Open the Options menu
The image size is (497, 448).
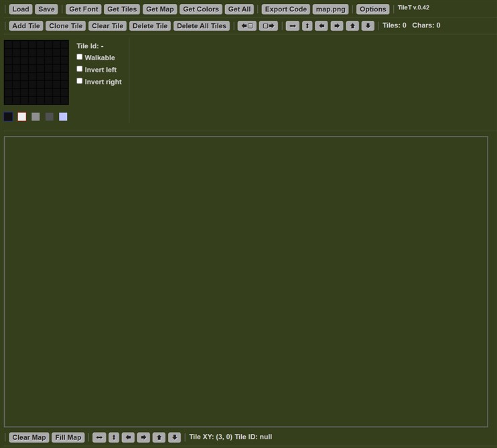pyautogui.click(x=372, y=9)
